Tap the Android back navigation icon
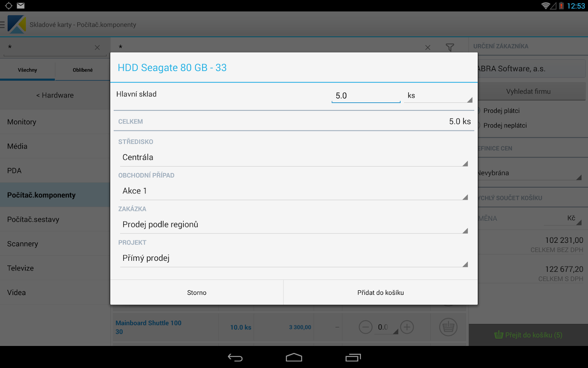The height and width of the screenshot is (368, 588). [x=235, y=358]
